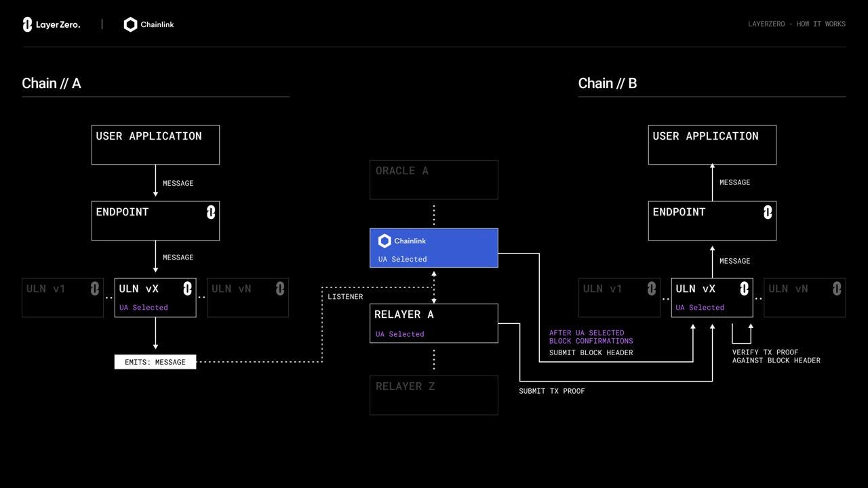Click the LayerZero icon in Chain A ENDPOINT box
868x488 pixels.
pos(211,211)
